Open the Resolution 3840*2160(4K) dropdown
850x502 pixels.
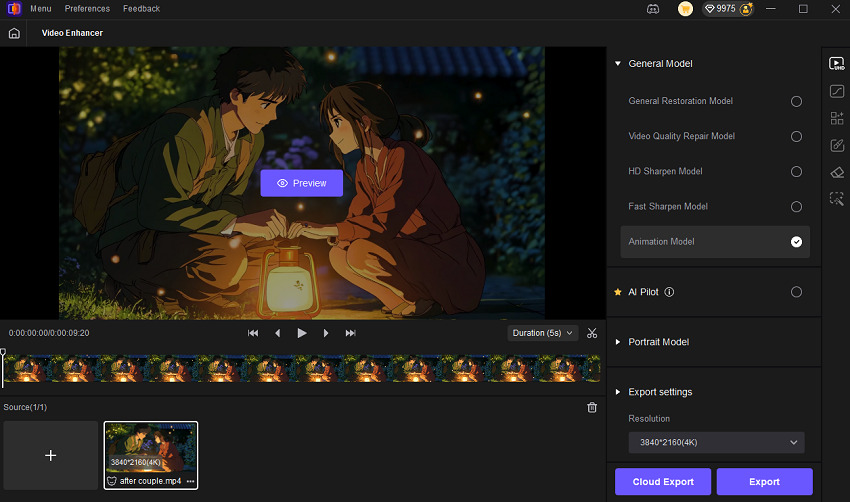point(714,442)
